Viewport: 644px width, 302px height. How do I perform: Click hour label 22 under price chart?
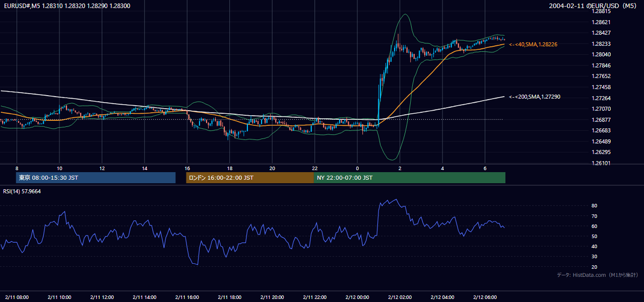click(x=315, y=168)
